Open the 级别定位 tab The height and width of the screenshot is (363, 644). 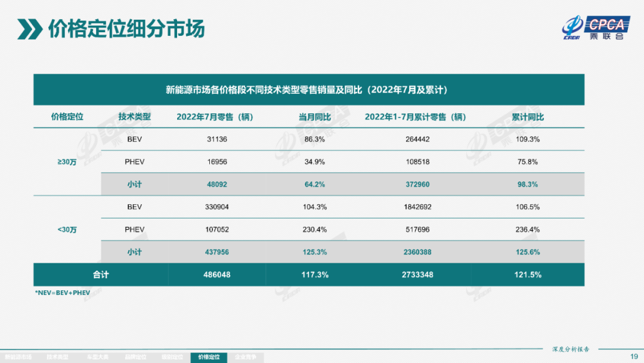pos(172,357)
